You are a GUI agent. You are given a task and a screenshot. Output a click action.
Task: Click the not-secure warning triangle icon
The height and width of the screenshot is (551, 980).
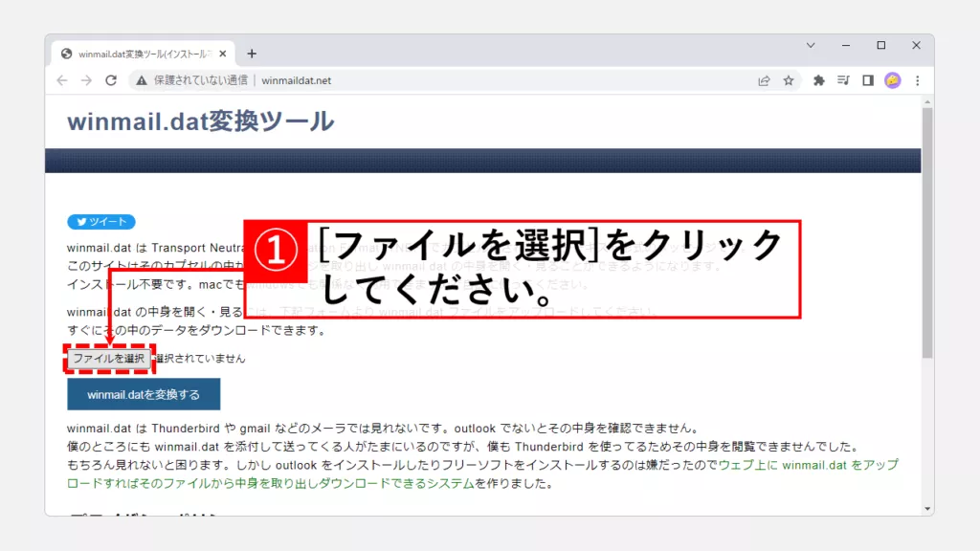coord(142,80)
